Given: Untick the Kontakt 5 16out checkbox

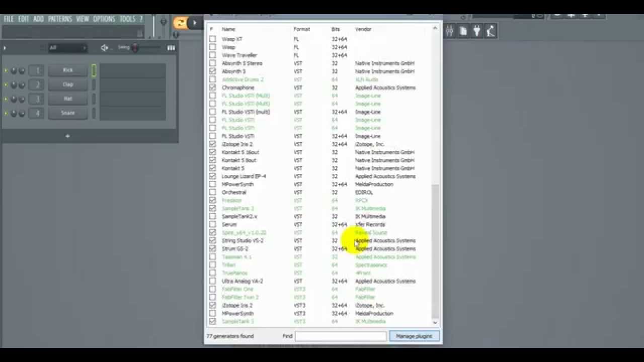Looking at the screenshot, I should pos(213,152).
